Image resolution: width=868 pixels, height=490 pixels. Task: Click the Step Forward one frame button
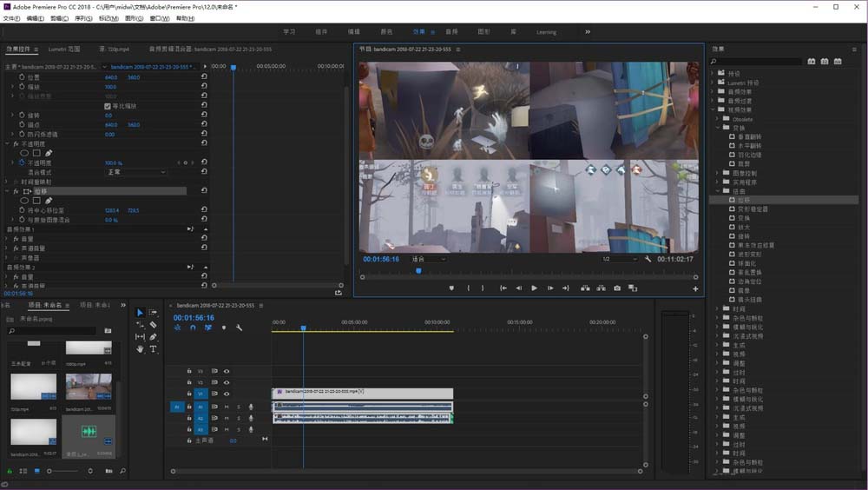(x=549, y=288)
